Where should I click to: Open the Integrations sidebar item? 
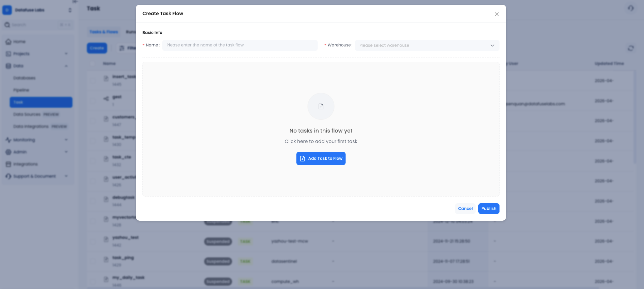pyautogui.click(x=25, y=164)
